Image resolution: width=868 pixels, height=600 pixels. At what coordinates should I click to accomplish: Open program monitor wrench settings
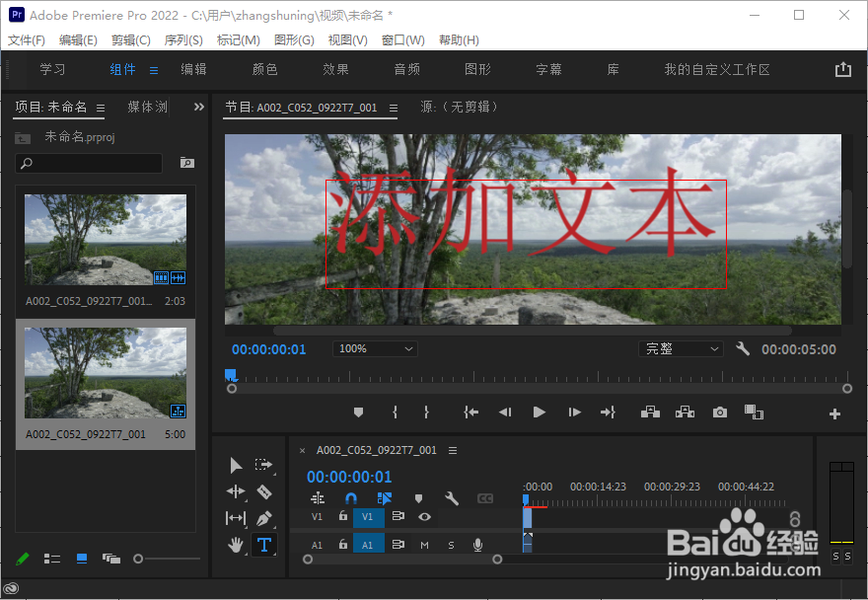point(743,349)
